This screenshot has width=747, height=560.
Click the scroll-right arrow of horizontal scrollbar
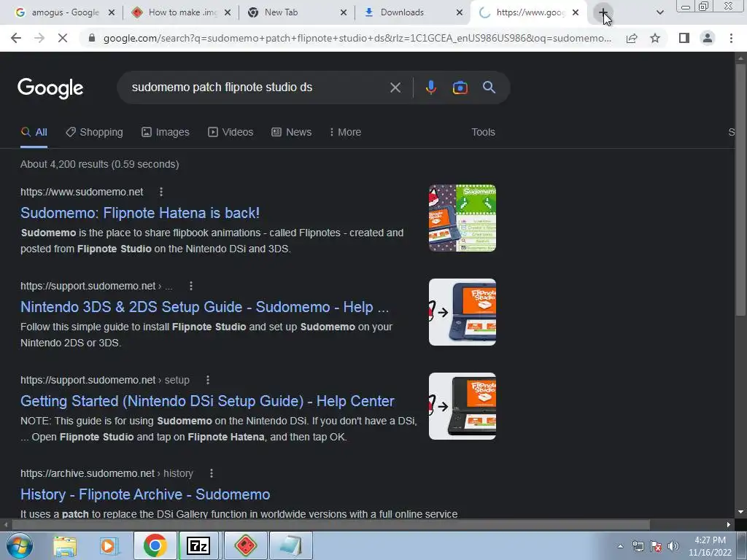[x=729, y=525]
